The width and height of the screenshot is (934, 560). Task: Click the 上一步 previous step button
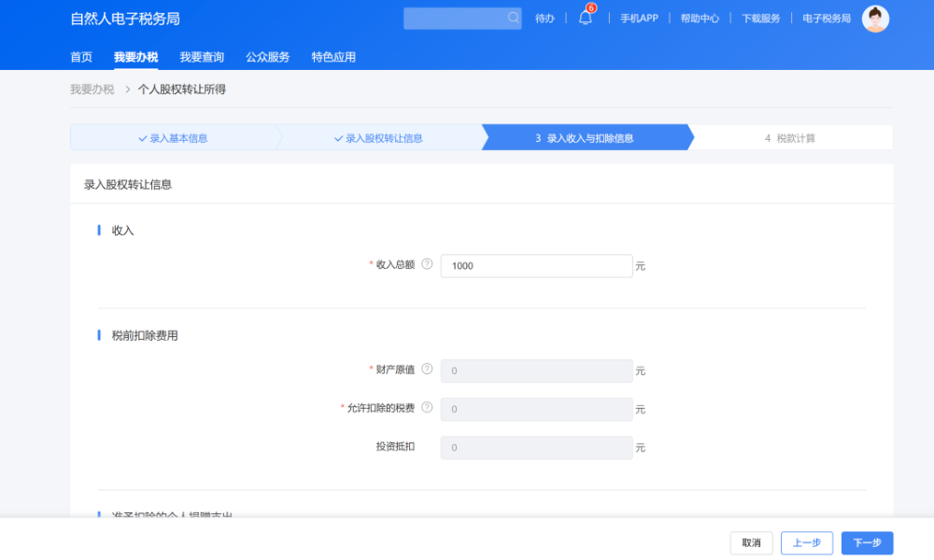click(806, 542)
